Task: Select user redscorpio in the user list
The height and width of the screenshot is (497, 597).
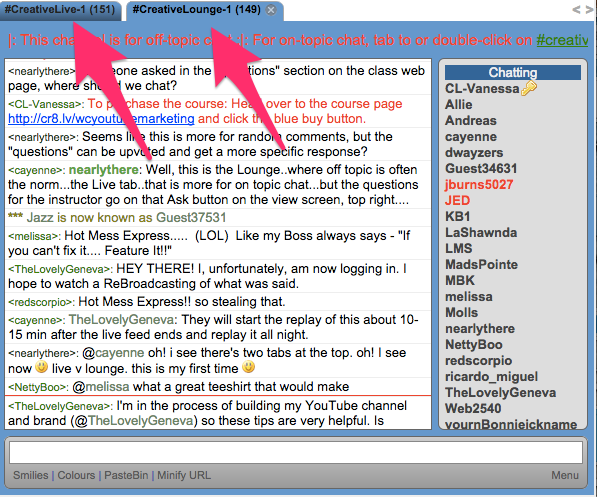Action: click(479, 361)
